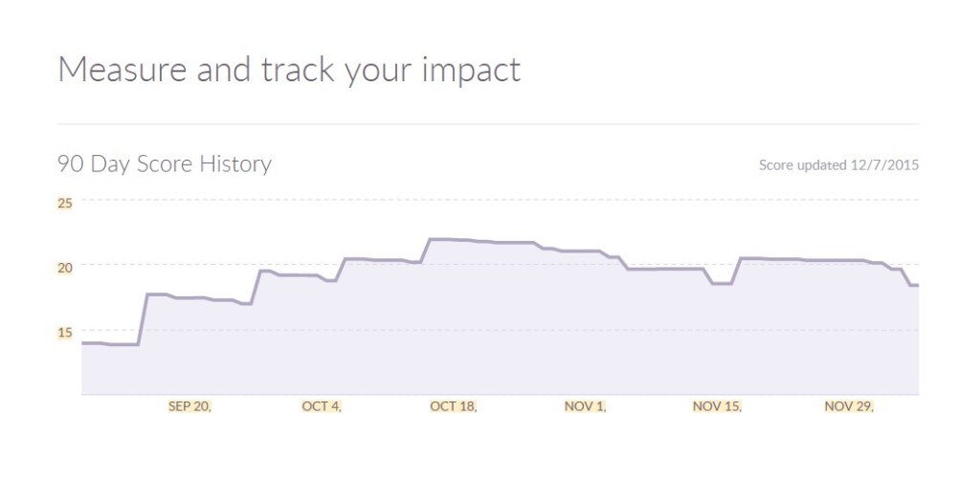Select the NOV 29 date label

[849, 406]
